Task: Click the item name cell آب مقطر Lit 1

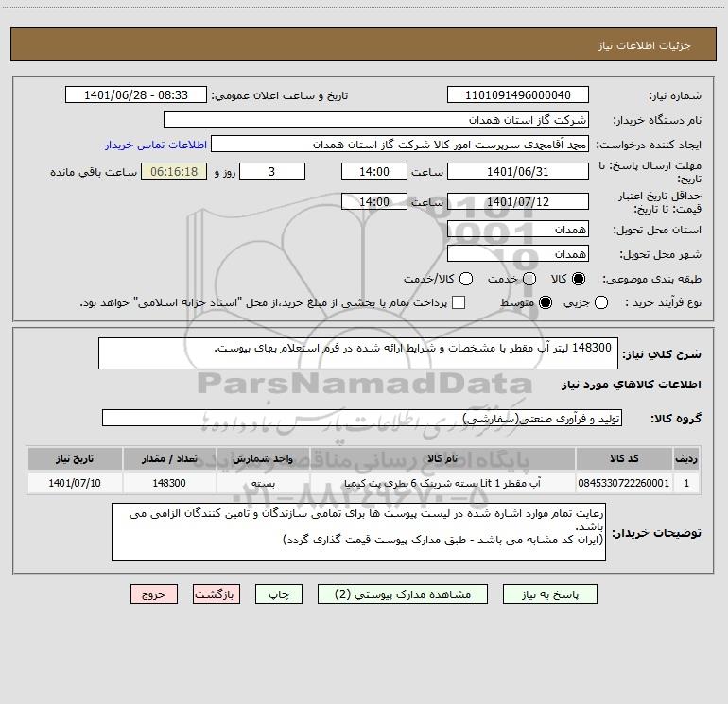Action: coord(442,483)
